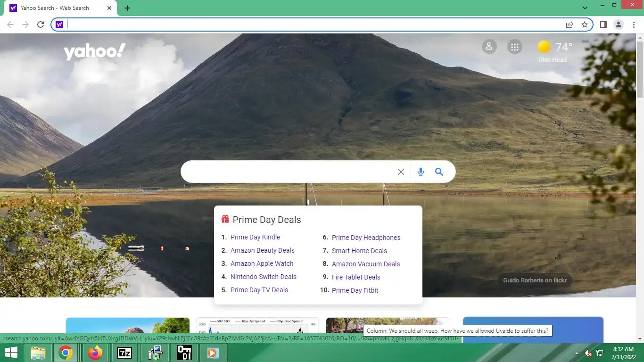The width and height of the screenshot is (644, 362).
Task: Open Windows Start menu
Action: [11, 353]
